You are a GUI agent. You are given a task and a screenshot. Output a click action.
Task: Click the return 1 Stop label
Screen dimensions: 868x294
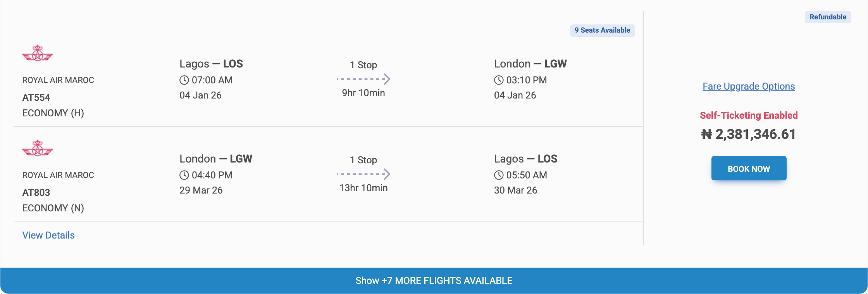[x=363, y=160]
